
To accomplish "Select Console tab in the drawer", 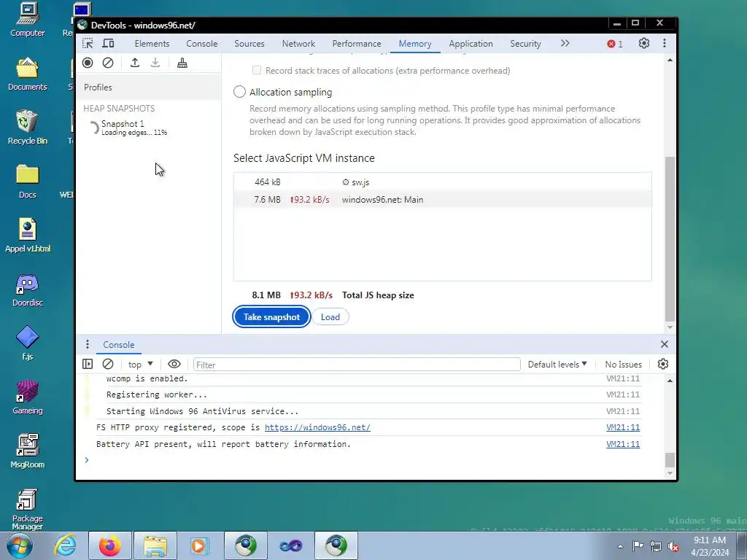I will [119, 344].
